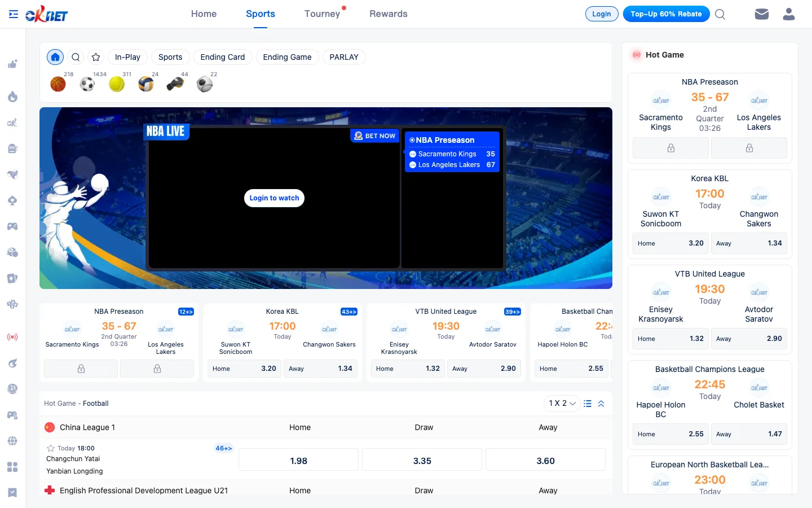Viewport: 812px width, 508px height.
Task: Open the user profile icon in the header
Action: [x=789, y=14]
